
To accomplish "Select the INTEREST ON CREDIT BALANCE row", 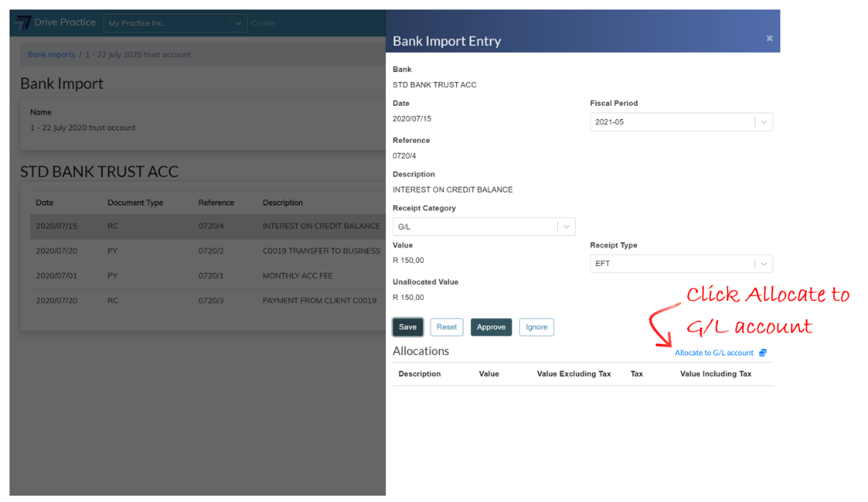I will (x=208, y=227).
